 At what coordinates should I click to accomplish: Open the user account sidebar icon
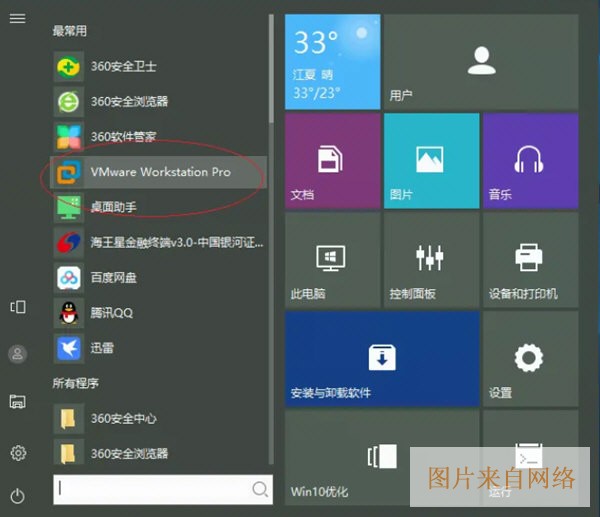point(18,354)
